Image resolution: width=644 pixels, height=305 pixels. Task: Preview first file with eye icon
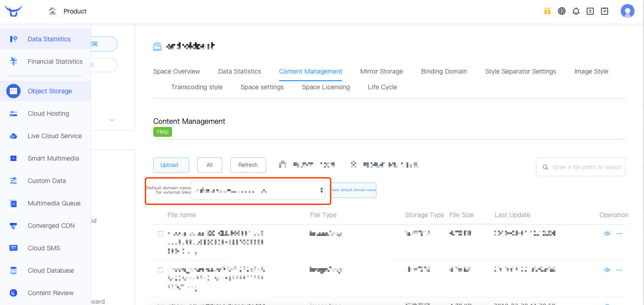point(607,234)
